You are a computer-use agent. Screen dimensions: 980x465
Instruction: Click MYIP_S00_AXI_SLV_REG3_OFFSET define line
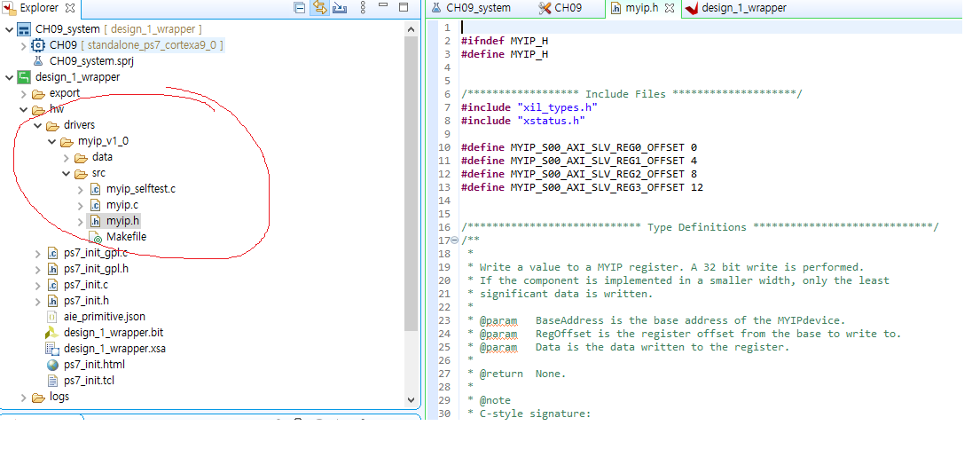pyautogui.click(x=582, y=187)
